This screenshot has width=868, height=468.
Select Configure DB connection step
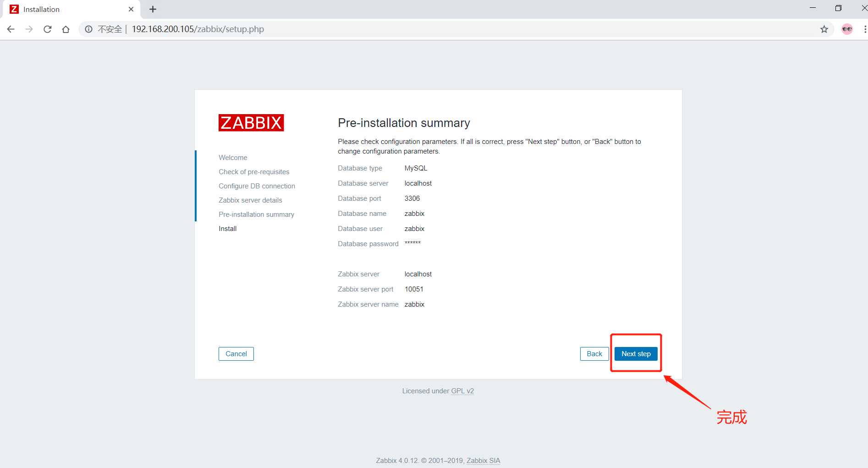pos(257,186)
